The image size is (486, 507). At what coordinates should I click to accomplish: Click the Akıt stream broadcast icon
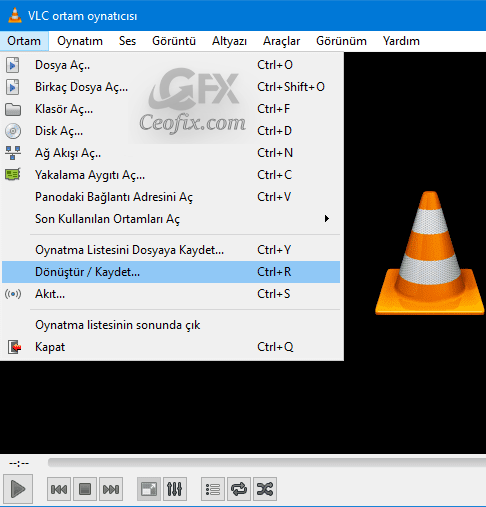tap(13, 294)
